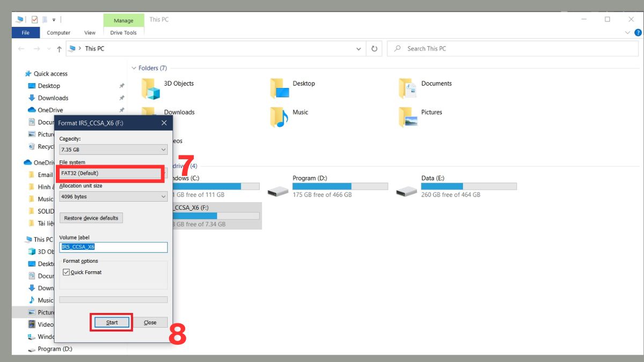Collapse the Folders (7) group

click(134, 68)
